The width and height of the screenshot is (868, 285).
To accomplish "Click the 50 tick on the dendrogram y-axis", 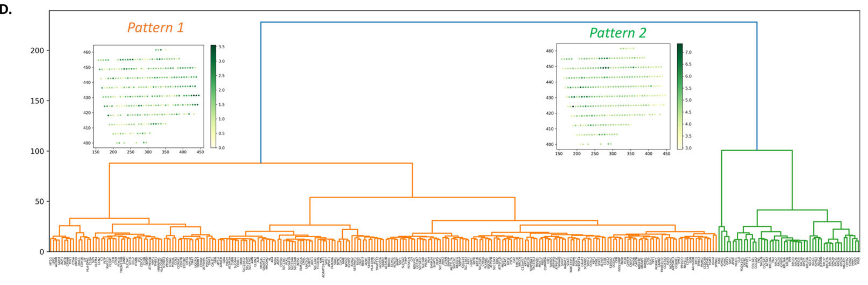I will (40, 201).
